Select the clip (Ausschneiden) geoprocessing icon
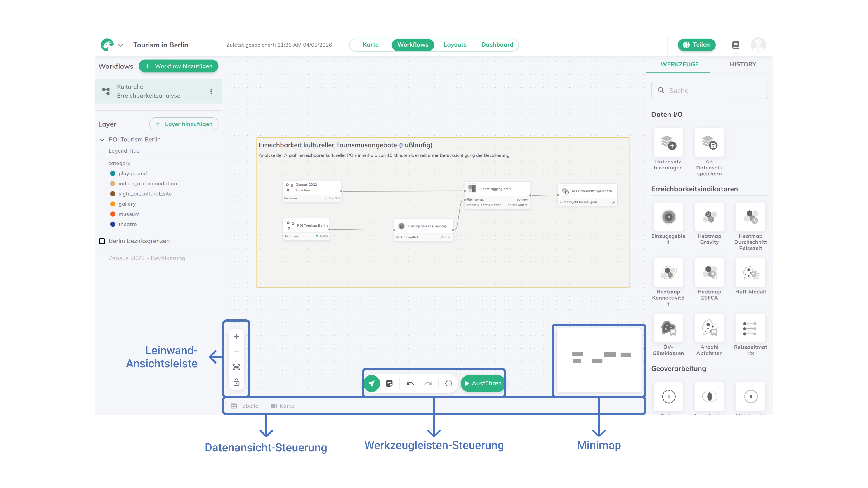The height and width of the screenshot is (488, 868). pos(709,396)
